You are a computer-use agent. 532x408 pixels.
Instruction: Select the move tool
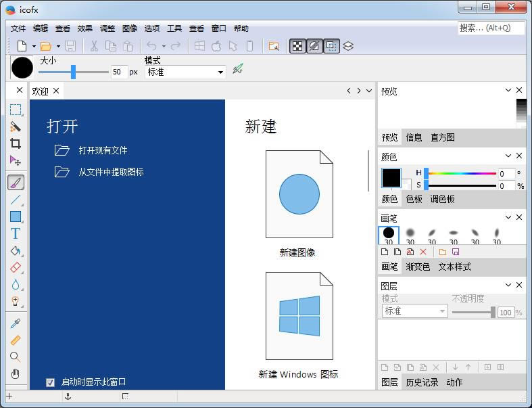coord(16,160)
